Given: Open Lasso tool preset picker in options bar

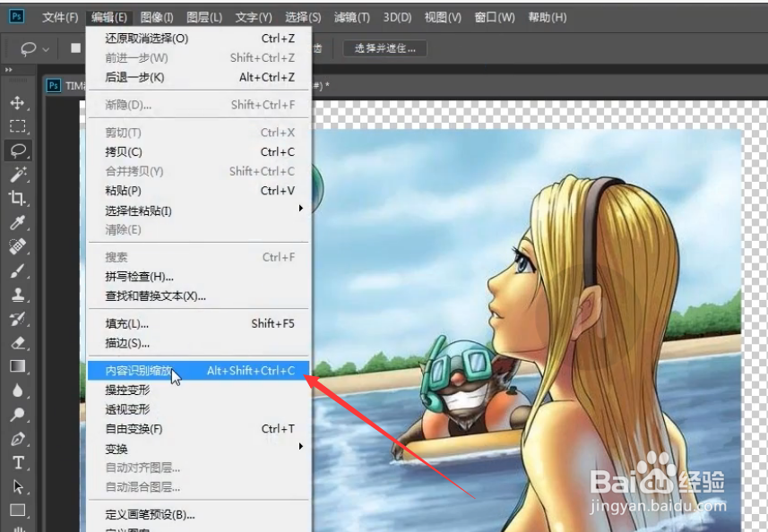Looking at the screenshot, I should pos(34,48).
